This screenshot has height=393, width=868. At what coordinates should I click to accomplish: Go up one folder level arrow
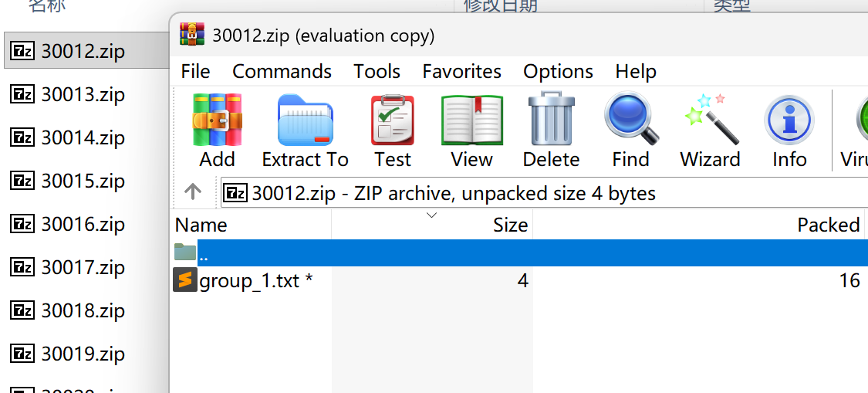pyautogui.click(x=193, y=191)
